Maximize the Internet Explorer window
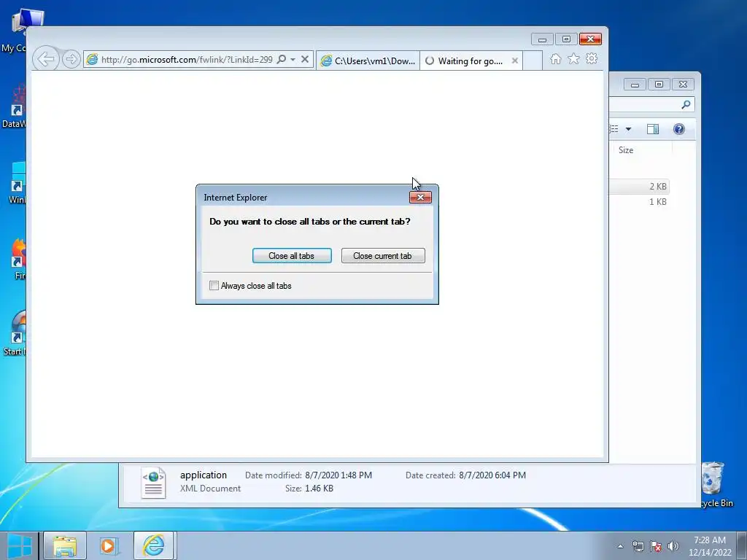The width and height of the screenshot is (747, 560). (x=566, y=39)
